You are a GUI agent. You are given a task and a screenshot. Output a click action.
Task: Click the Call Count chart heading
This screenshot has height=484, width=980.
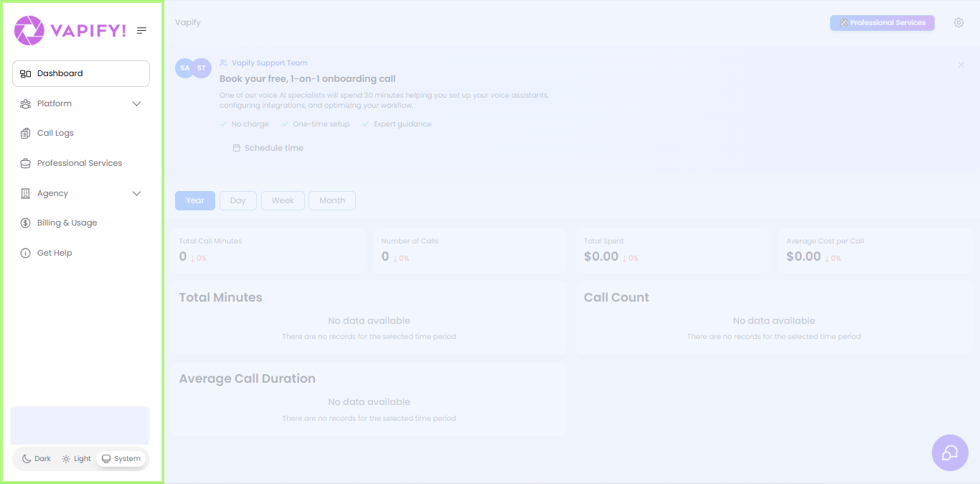click(616, 297)
